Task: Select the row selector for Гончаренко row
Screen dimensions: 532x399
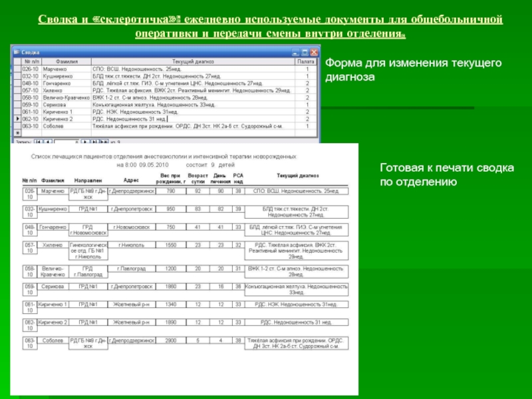Action: coord(17,83)
